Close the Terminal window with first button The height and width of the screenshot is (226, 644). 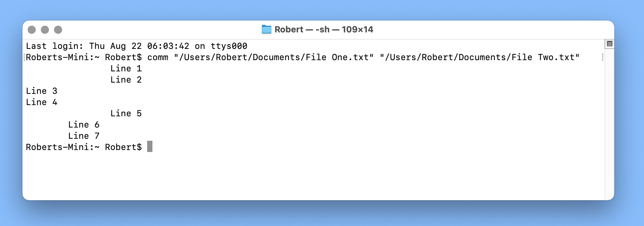tap(32, 30)
